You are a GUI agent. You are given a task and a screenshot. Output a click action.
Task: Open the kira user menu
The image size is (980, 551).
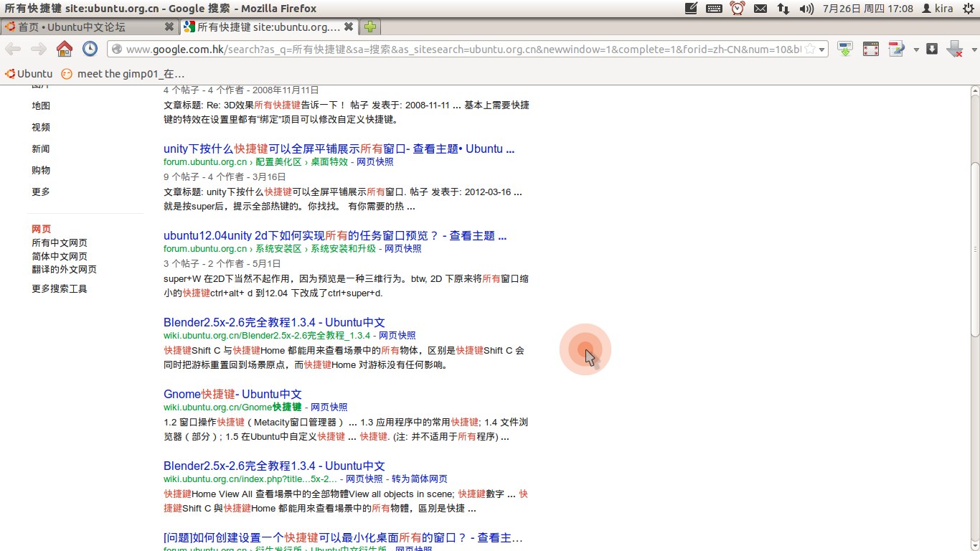point(937,9)
